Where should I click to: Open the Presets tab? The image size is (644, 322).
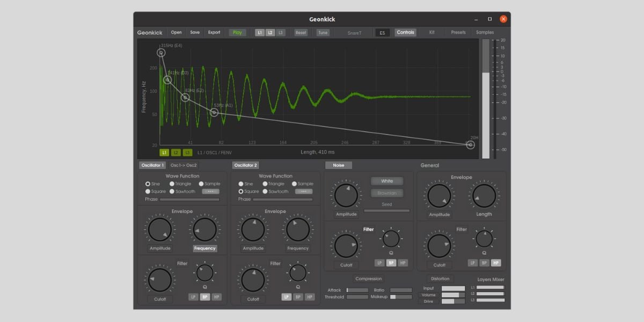point(458,33)
